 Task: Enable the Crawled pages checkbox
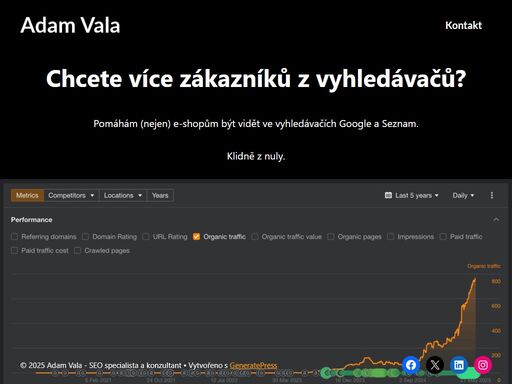77,251
